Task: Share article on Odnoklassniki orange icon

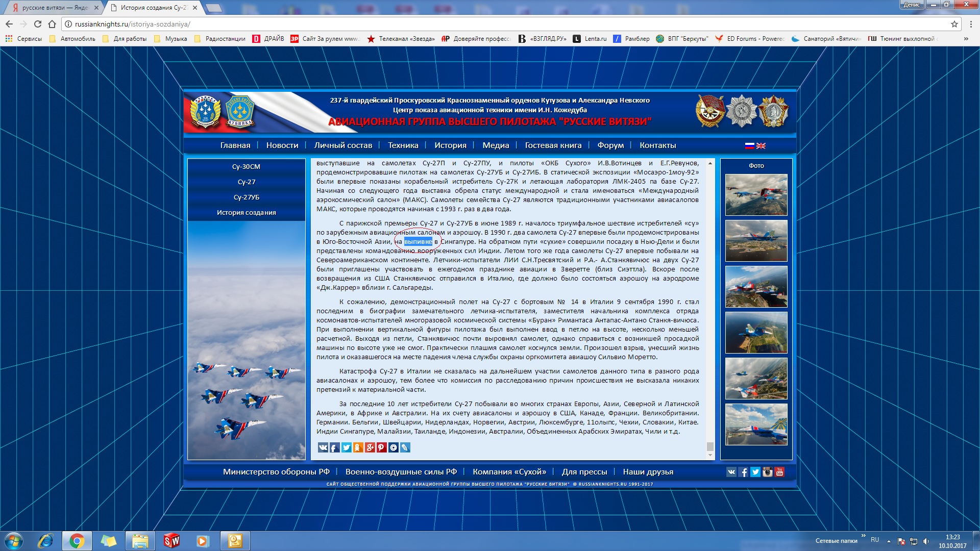Action: [x=358, y=447]
